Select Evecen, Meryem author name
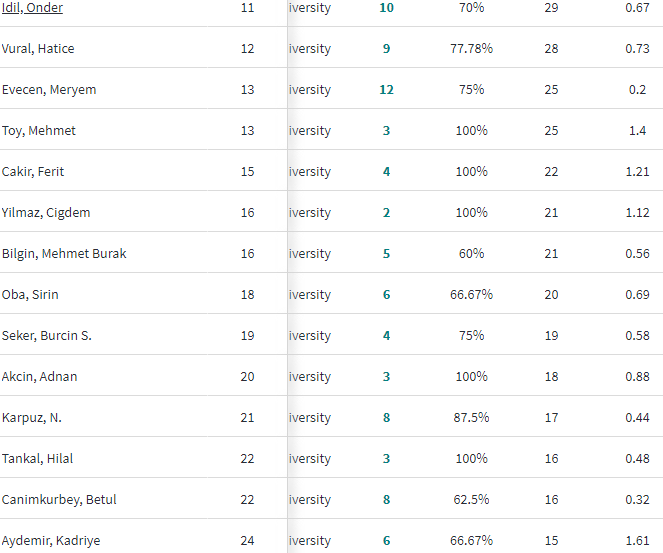Viewport: 663px width, 553px height. 49,90
